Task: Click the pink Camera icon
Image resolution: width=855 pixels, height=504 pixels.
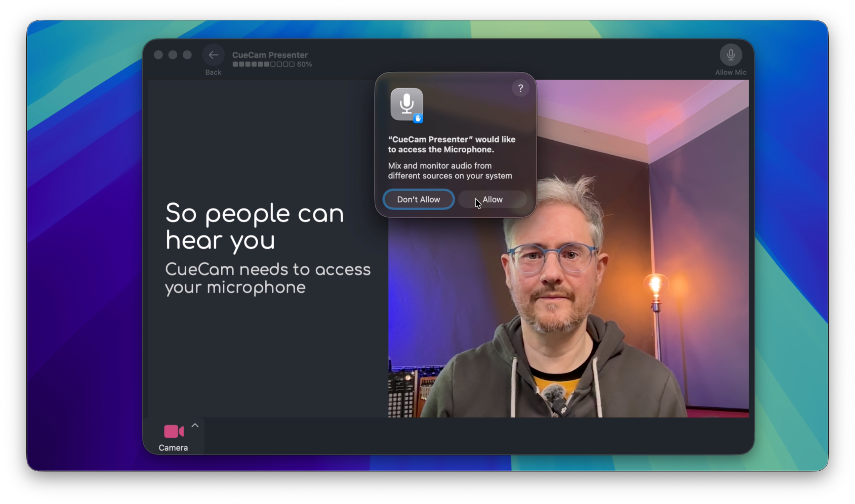Action: (174, 431)
